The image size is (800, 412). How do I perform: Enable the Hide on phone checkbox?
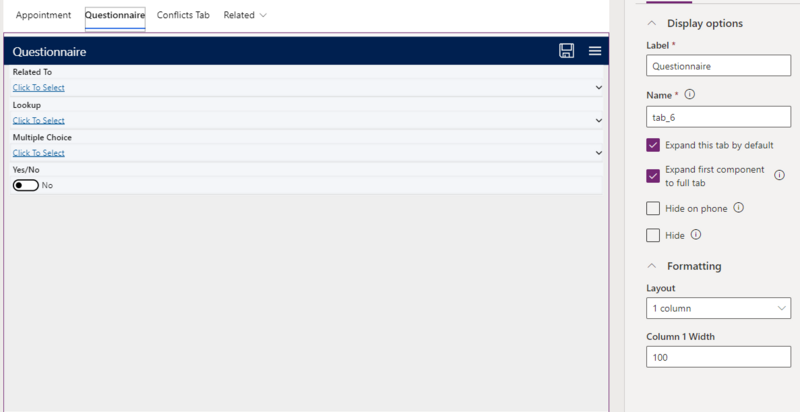point(653,208)
